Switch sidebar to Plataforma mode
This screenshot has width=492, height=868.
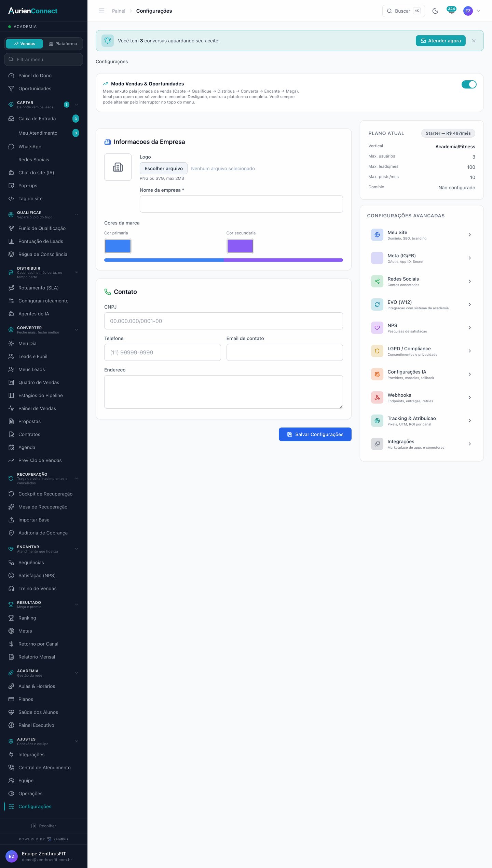click(63, 44)
